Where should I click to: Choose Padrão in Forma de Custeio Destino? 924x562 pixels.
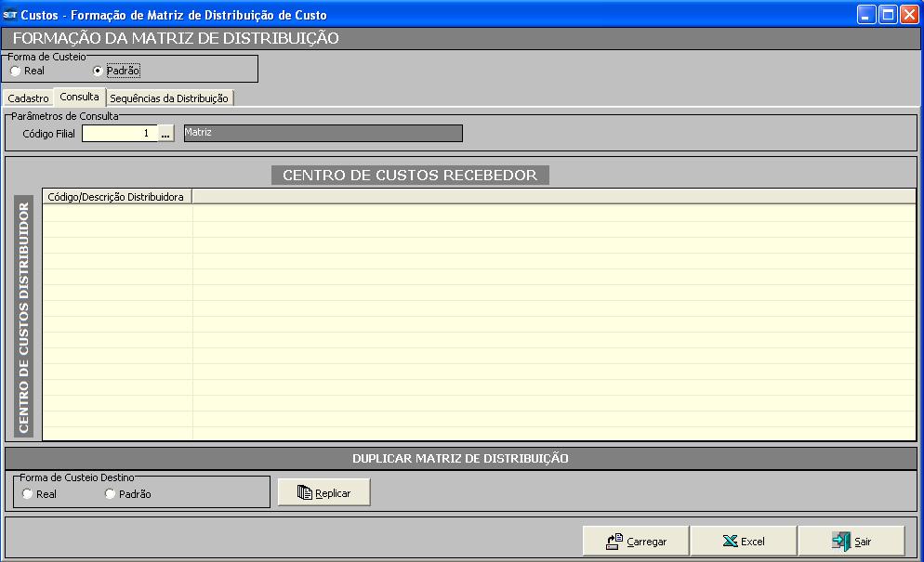click(111, 494)
